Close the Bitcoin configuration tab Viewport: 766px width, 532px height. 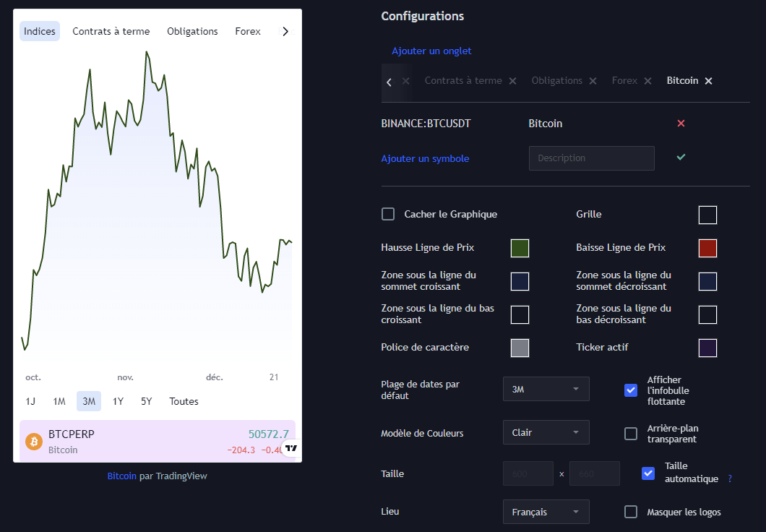tap(709, 81)
